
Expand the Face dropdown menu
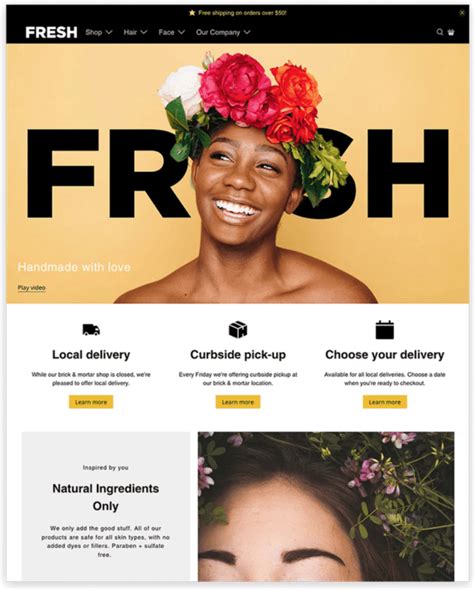[172, 32]
